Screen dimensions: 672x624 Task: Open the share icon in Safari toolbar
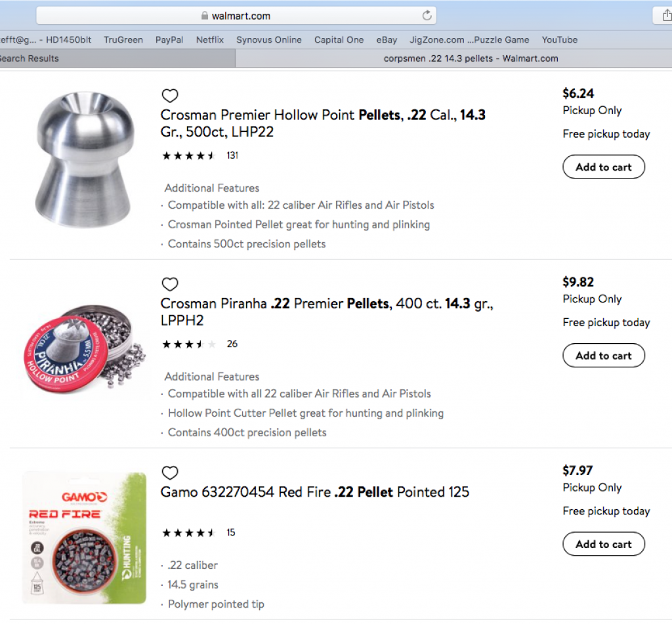(665, 16)
